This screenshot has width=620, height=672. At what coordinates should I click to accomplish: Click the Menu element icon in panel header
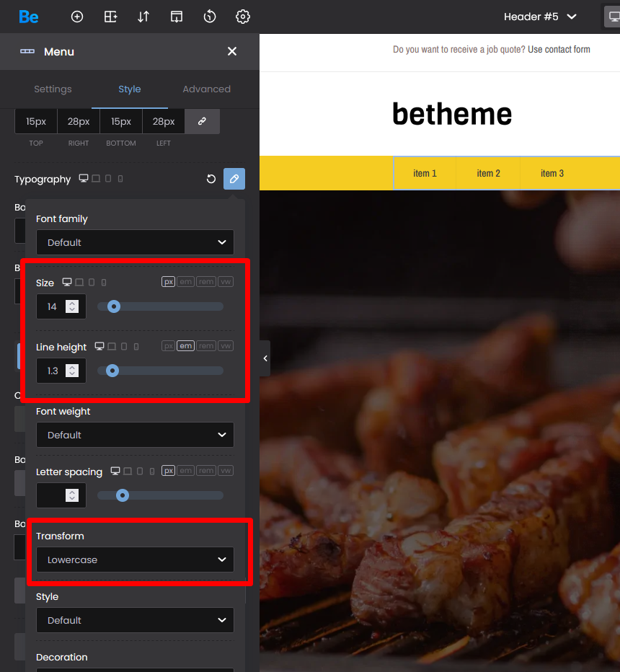pos(27,51)
